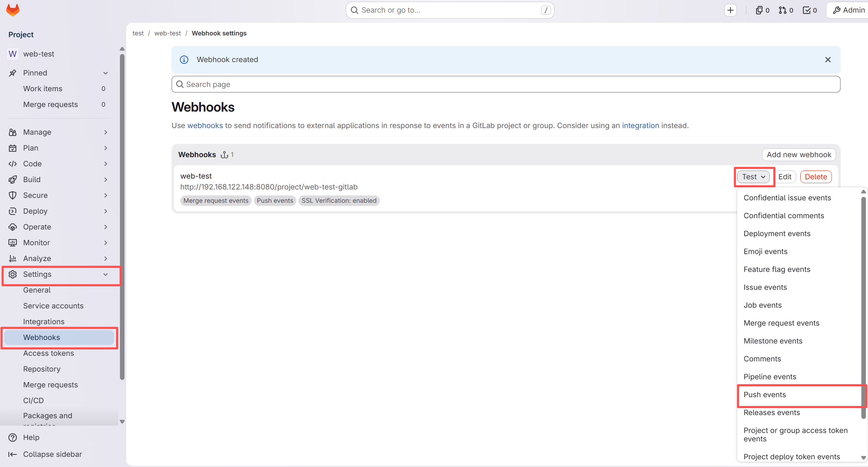Focus the Search page input field
The width and height of the screenshot is (868, 467).
pos(506,85)
